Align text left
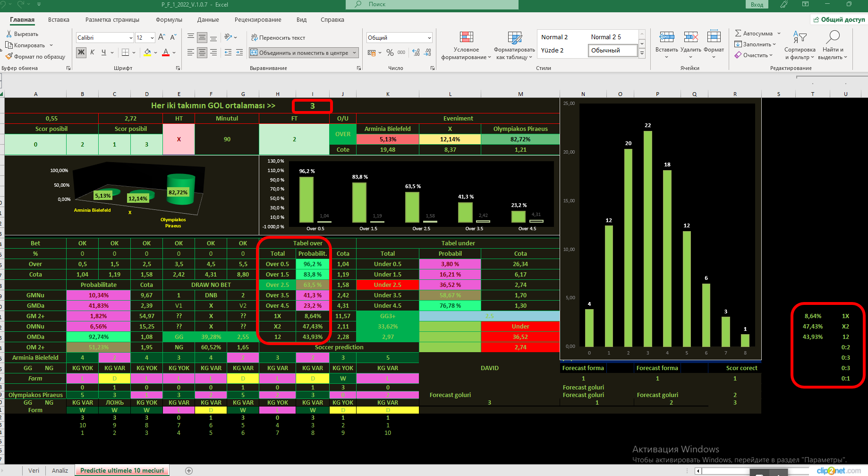868x476 pixels. pyautogui.click(x=191, y=52)
